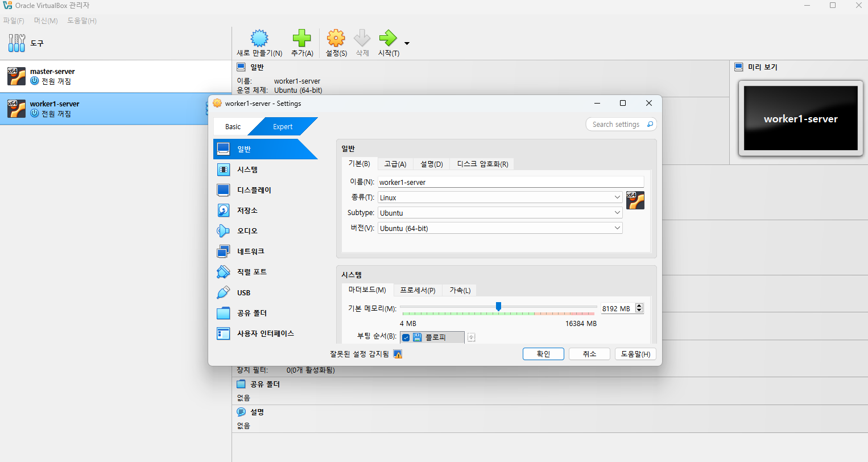
Task: Select the Description (설명(D)) tab
Action: (432, 164)
